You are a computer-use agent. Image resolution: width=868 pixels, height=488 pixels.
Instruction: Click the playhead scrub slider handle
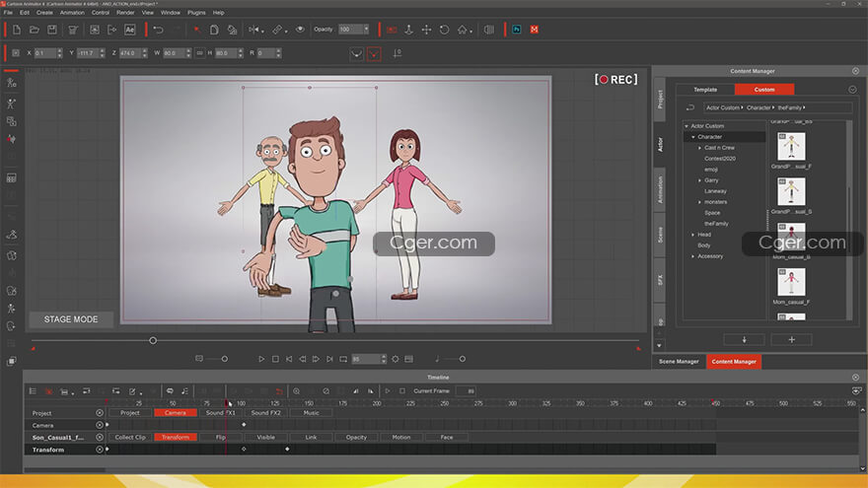pyautogui.click(x=153, y=340)
